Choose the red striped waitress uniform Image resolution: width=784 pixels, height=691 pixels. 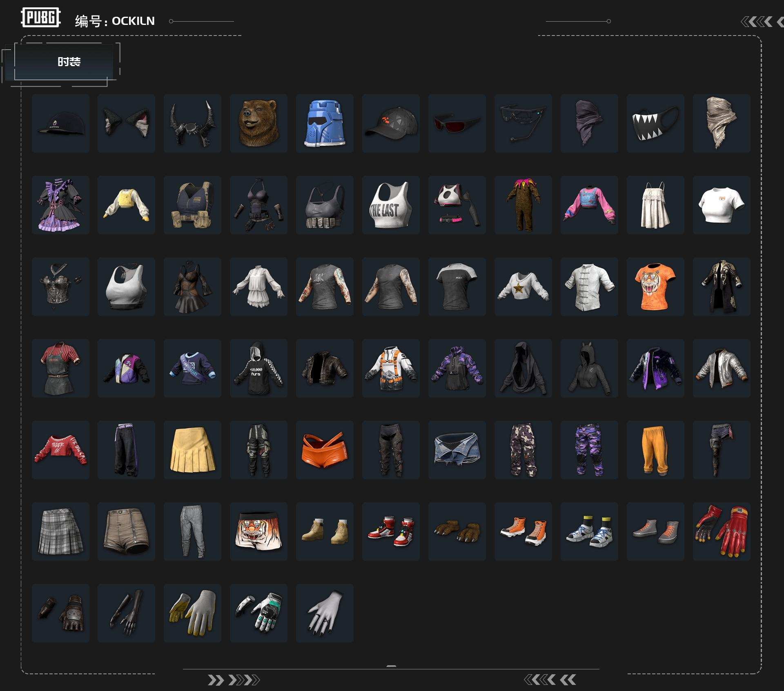60,368
